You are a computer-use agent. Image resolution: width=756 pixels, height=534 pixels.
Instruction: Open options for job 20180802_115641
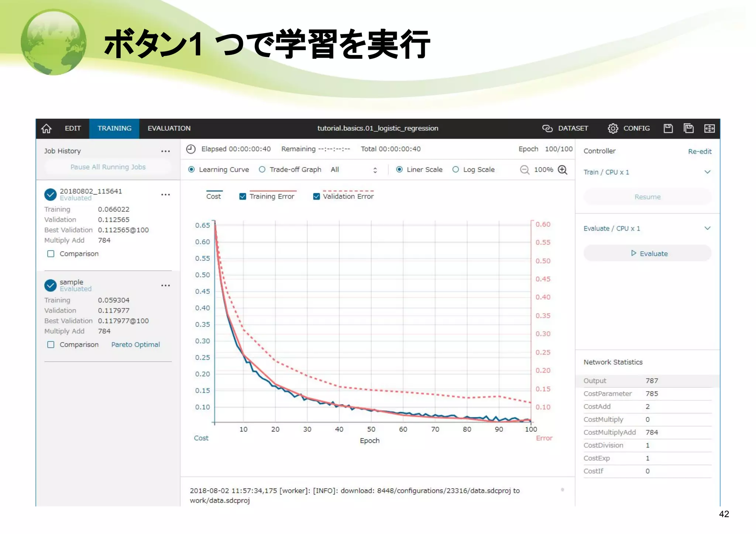point(165,194)
